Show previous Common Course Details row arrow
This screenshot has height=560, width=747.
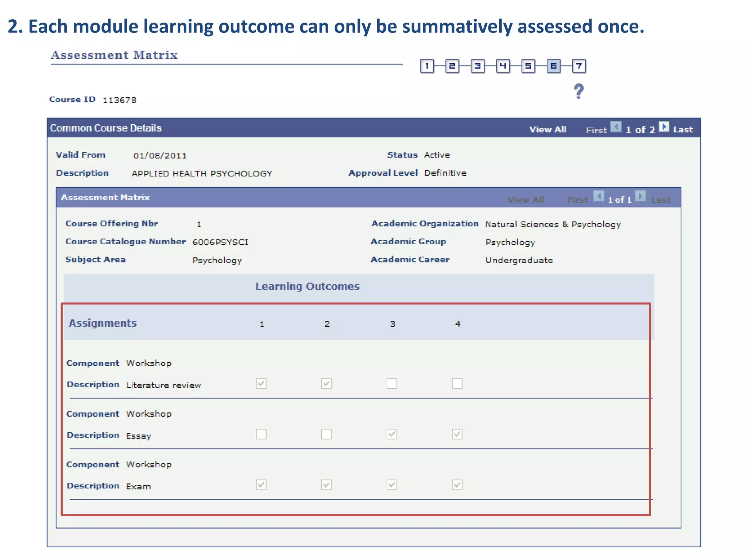(616, 127)
